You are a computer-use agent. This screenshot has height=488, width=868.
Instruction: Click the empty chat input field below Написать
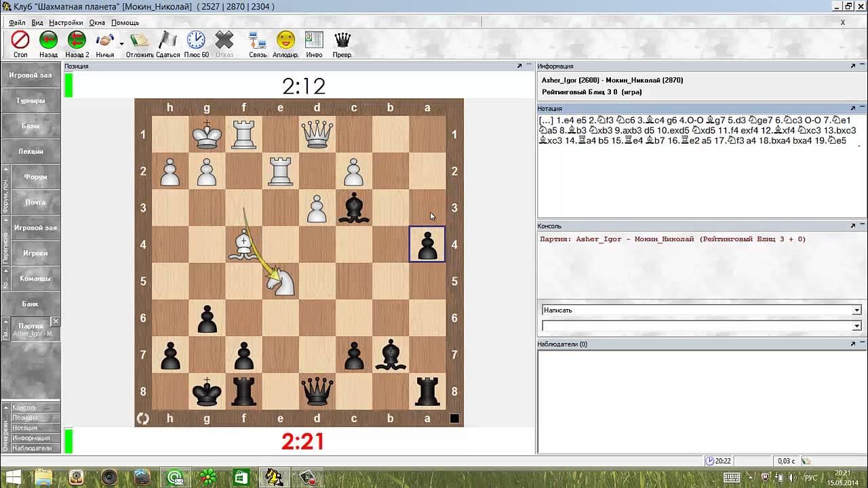(x=697, y=326)
